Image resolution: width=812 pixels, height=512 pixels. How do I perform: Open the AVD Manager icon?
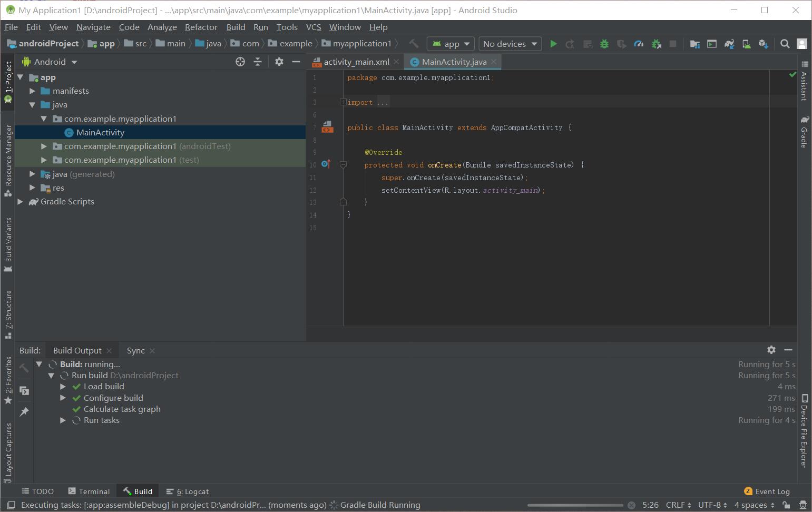click(747, 44)
